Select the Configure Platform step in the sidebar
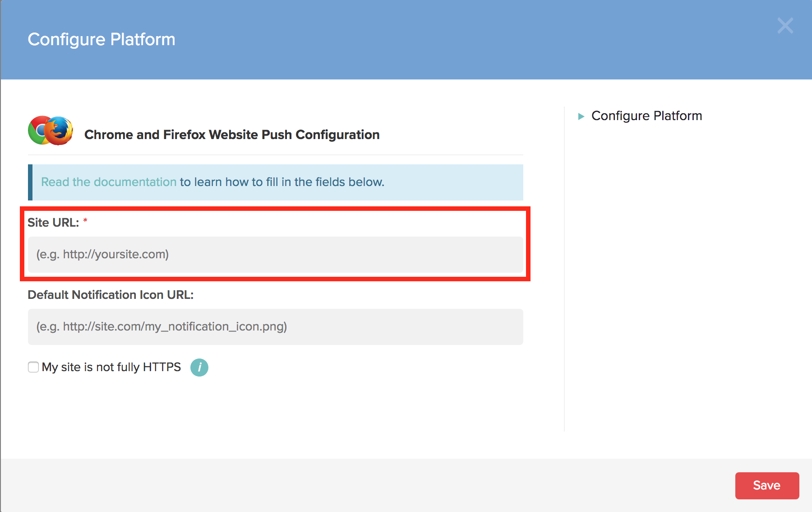 (x=646, y=116)
